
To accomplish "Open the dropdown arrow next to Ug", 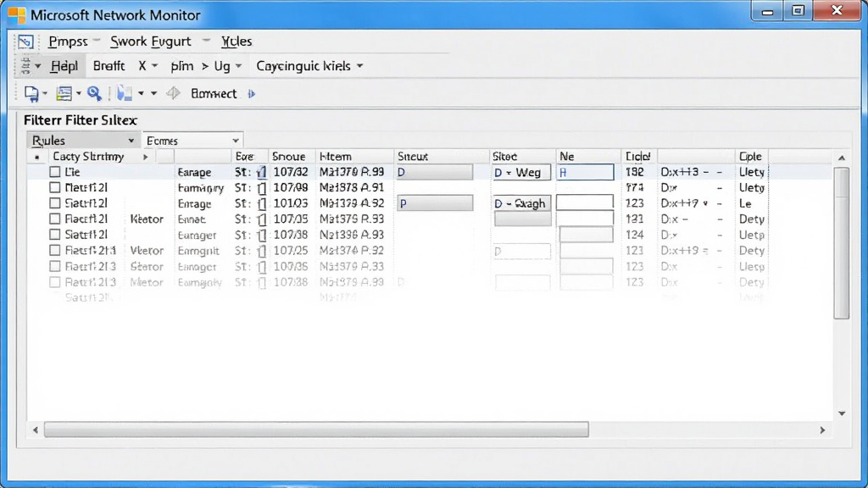I will (238, 66).
